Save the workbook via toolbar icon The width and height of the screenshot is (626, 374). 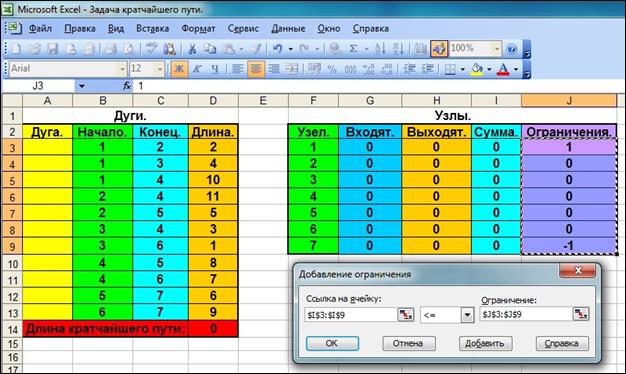click(x=52, y=49)
